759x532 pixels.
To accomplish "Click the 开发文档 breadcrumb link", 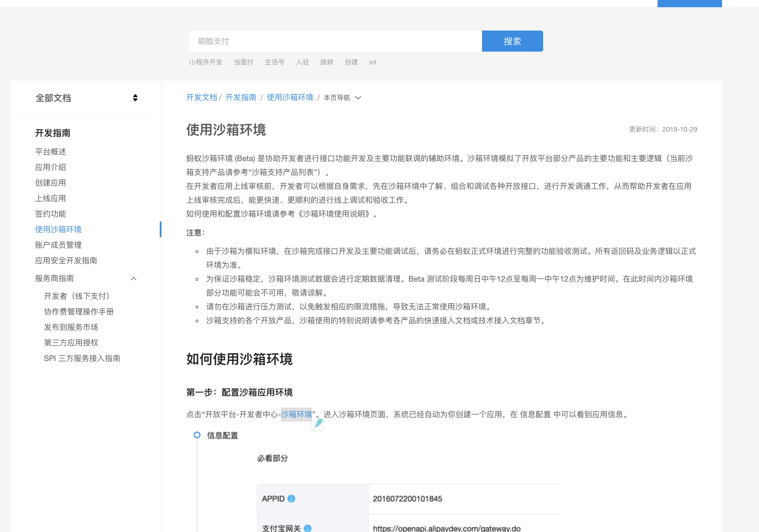I will pyautogui.click(x=201, y=97).
